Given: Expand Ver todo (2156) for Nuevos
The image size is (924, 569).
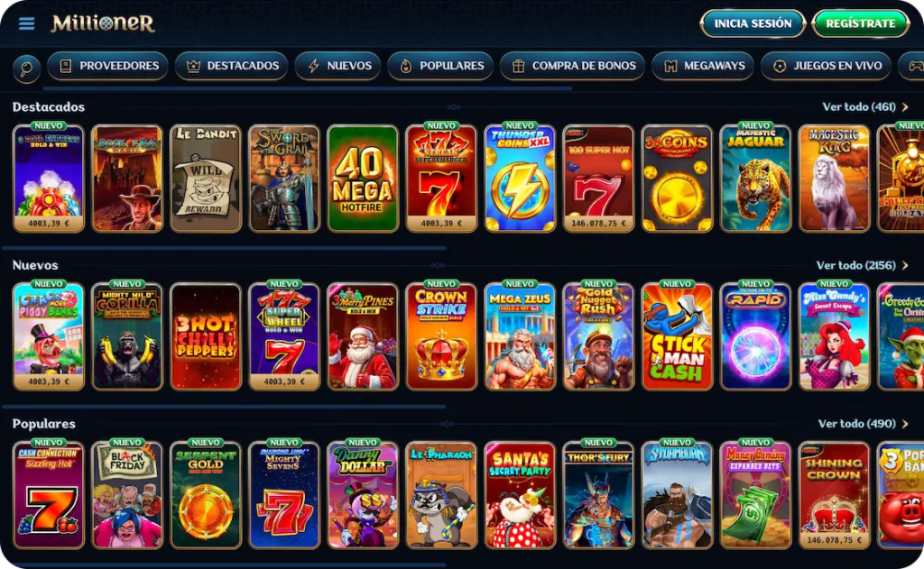Looking at the screenshot, I should click(x=862, y=265).
